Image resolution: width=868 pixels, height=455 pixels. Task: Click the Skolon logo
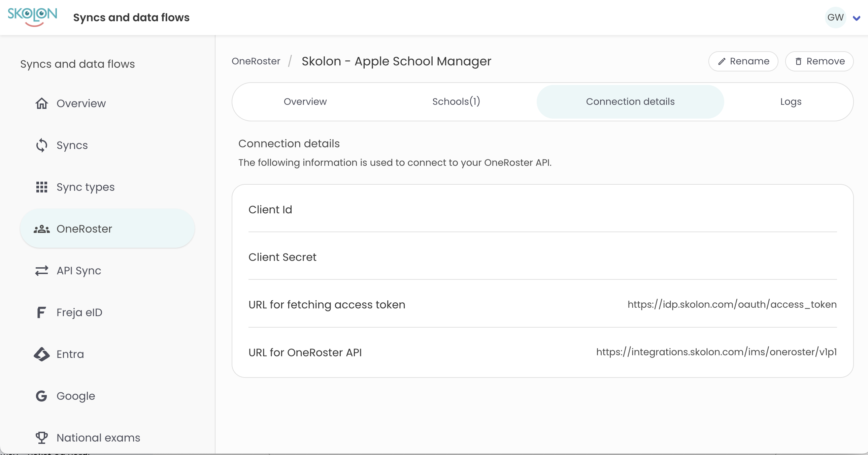(32, 17)
